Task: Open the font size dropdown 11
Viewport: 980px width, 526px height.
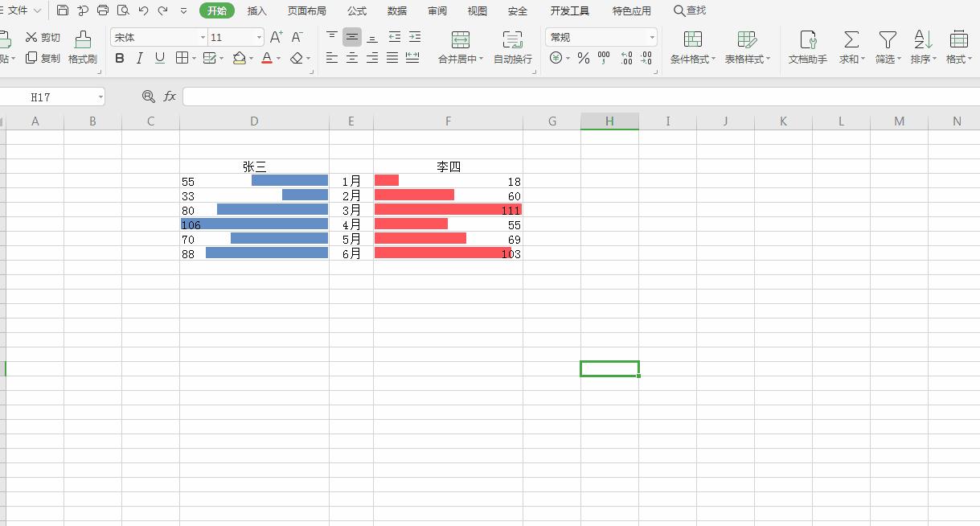Action: coord(259,37)
